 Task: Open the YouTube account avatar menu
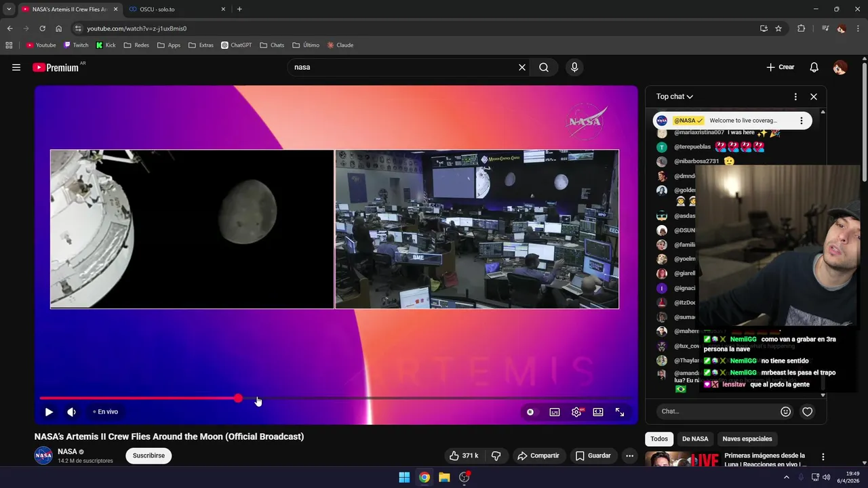[840, 67]
